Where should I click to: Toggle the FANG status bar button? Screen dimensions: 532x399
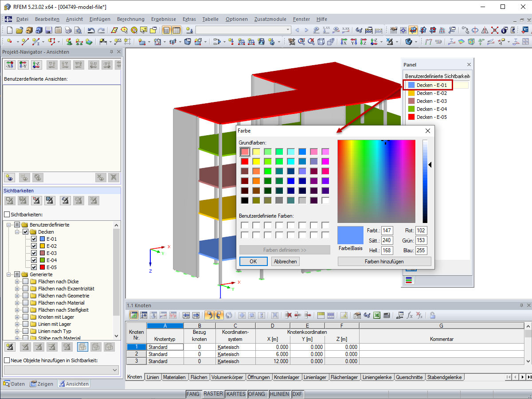click(x=193, y=394)
